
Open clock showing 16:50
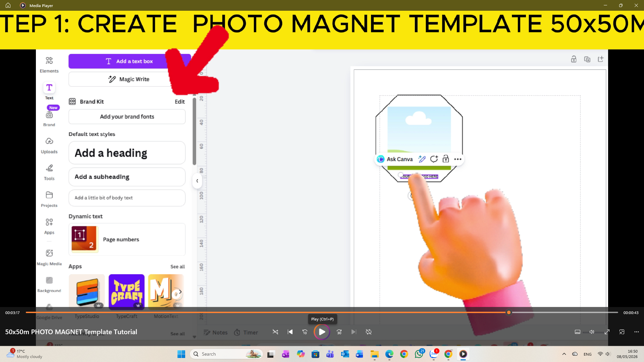point(627,354)
